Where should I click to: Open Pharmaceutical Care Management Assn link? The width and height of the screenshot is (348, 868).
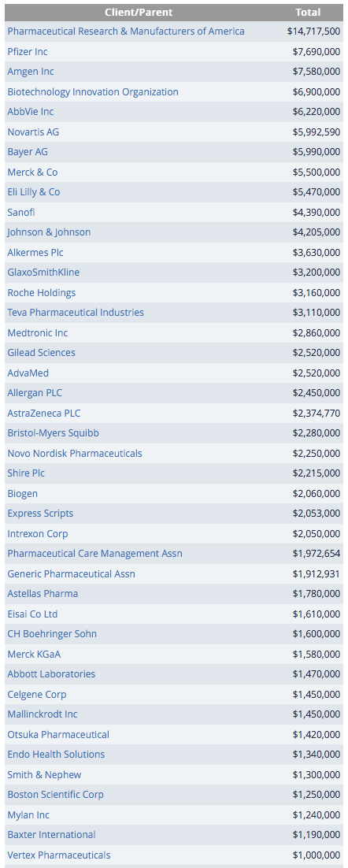click(x=94, y=554)
